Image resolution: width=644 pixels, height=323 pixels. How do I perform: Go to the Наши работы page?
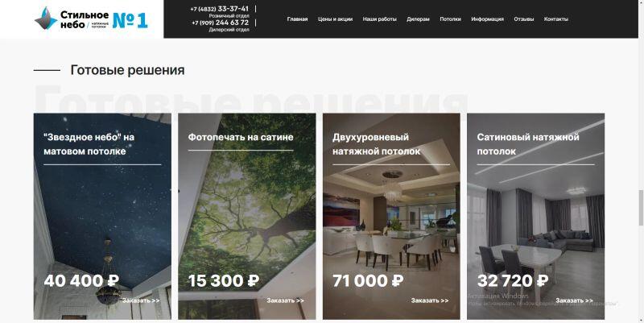tap(379, 19)
